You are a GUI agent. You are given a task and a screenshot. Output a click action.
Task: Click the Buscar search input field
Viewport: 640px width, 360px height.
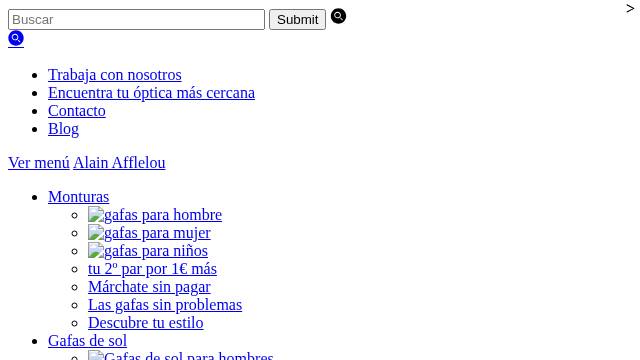point(136,20)
